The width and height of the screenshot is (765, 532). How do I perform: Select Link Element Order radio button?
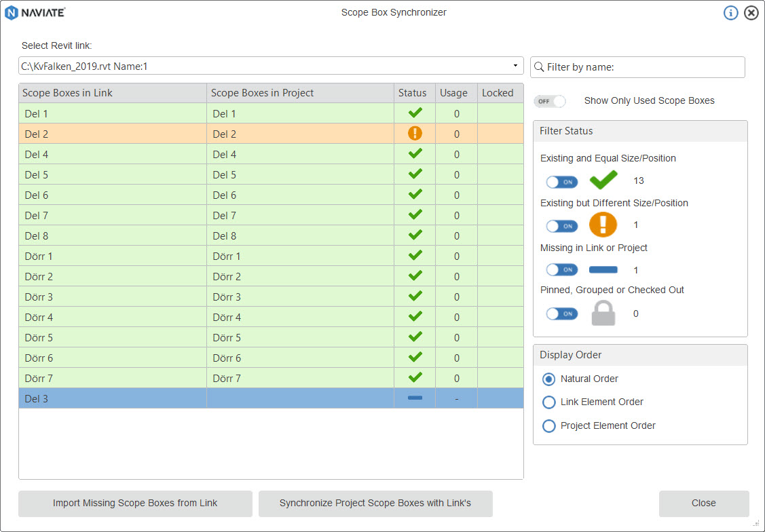pyautogui.click(x=549, y=402)
